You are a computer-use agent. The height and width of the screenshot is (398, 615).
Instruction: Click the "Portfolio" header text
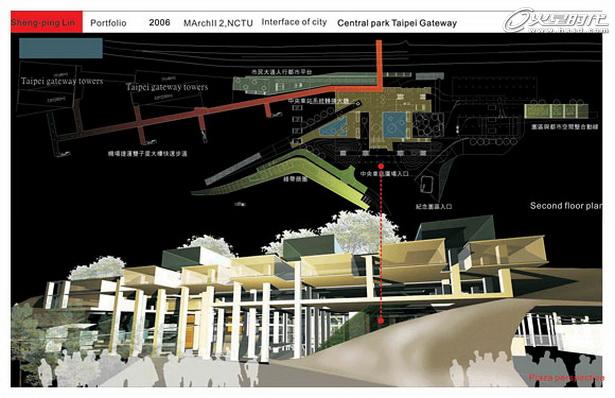pos(108,23)
